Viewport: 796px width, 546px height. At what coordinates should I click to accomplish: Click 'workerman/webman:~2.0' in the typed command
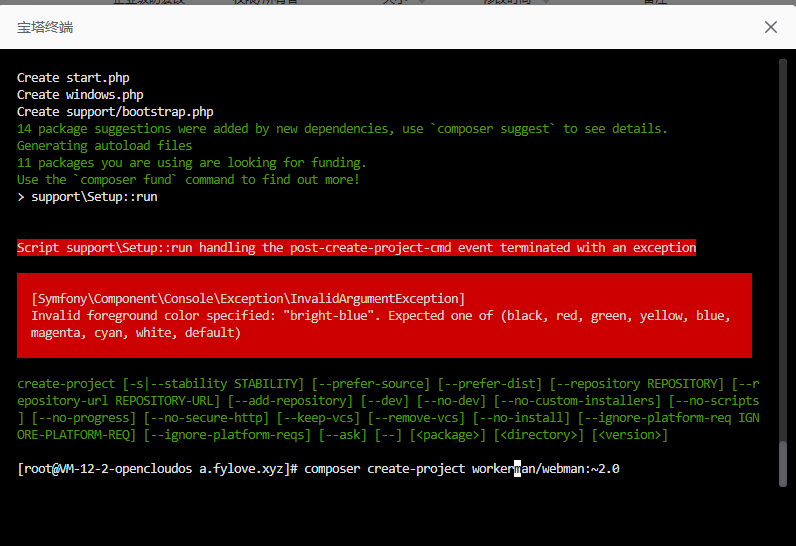(546, 468)
